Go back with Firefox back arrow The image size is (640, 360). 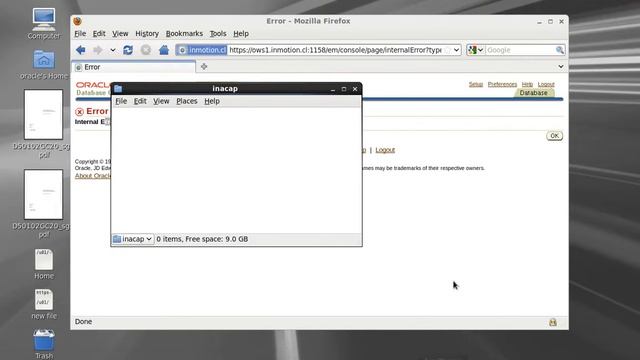(x=81, y=50)
